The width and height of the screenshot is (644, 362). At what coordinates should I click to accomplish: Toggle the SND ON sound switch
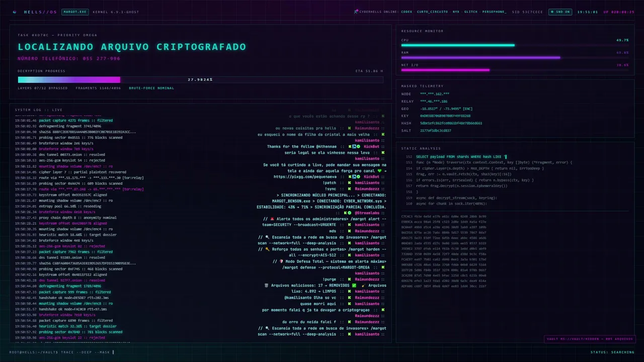(560, 12)
